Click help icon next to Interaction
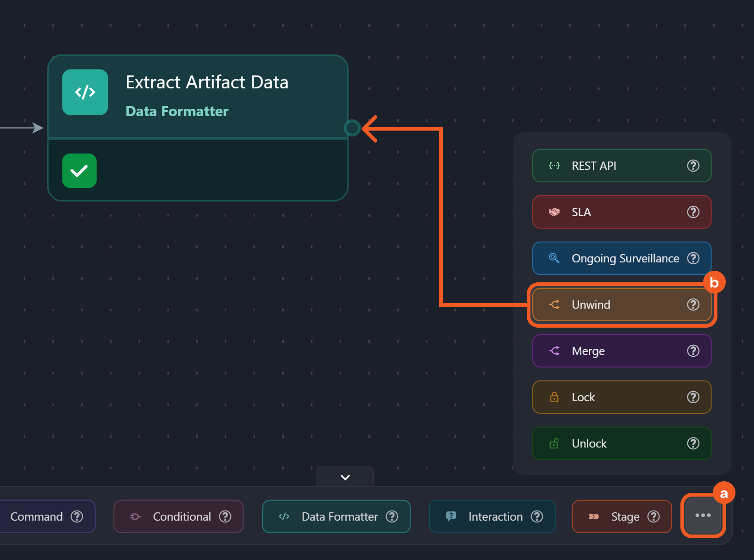Image resolution: width=754 pixels, height=560 pixels. [x=537, y=516]
